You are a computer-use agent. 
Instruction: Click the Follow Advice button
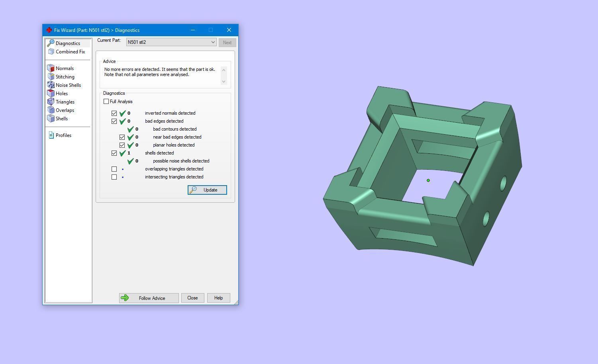tap(149, 298)
